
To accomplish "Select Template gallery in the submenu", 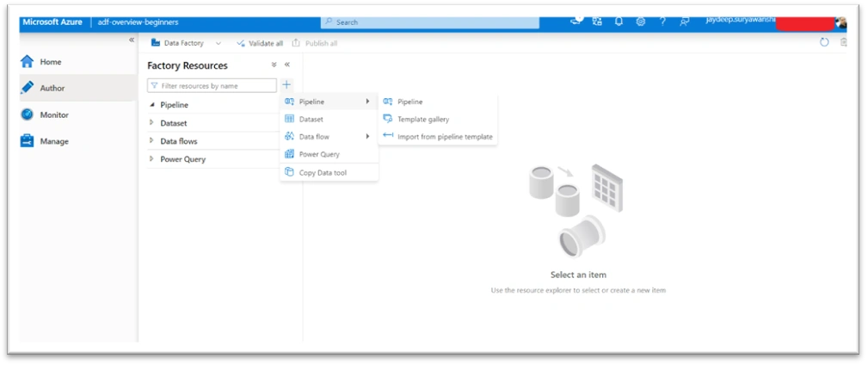I will pos(438,119).
